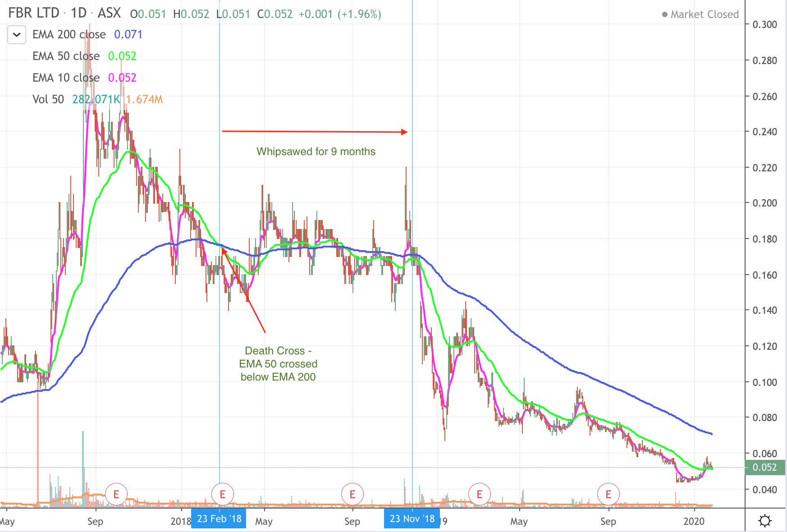The width and height of the screenshot is (787, 532).
Task: Click earnings marker near March 2019
Action: [480, 495]
